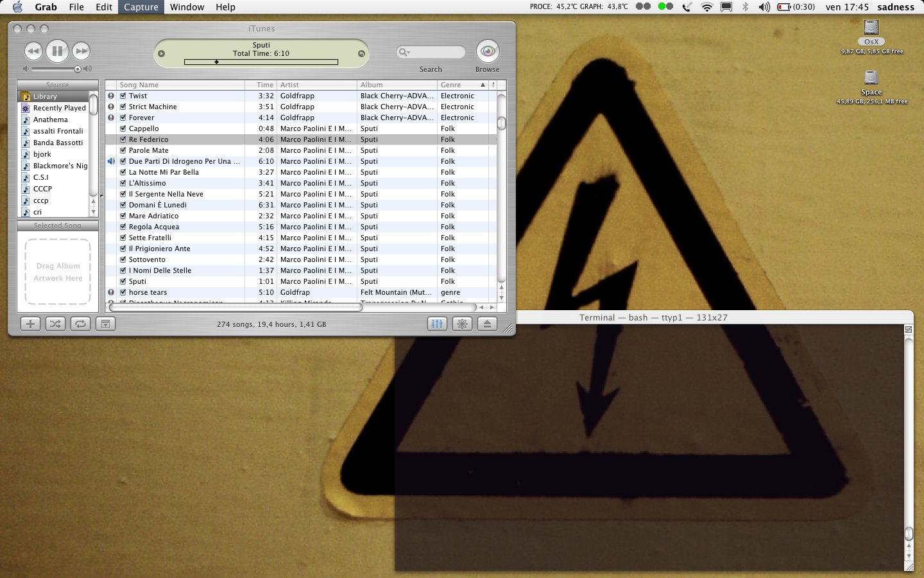
Task: Select the OsX drive icon on desktop
Action: click(871, 28)
